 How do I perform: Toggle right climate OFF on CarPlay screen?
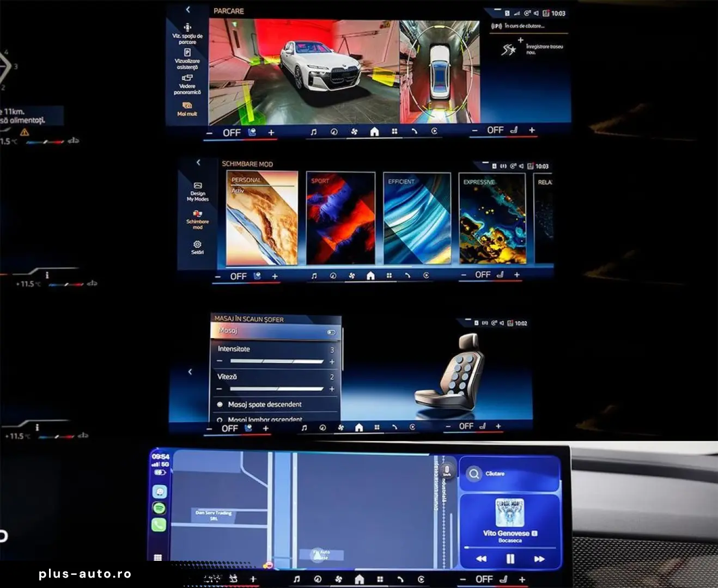click(x=484, y=579)
